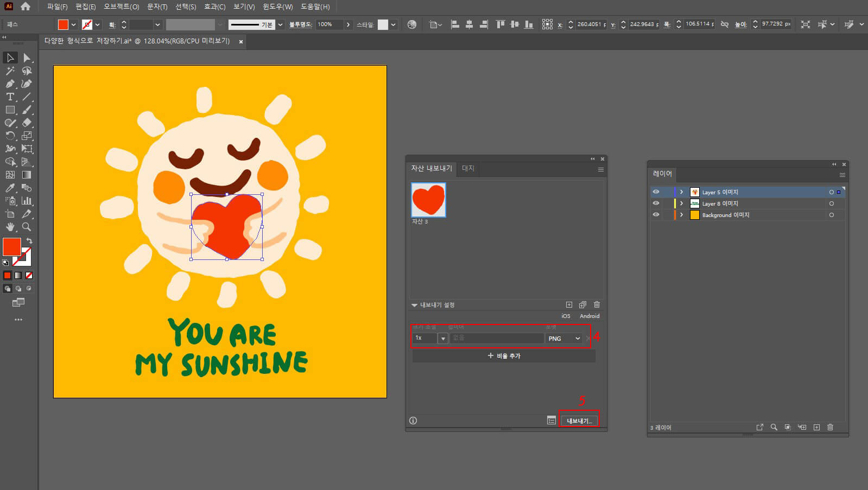Image resolution: width=868 pixels, height=490 pixels.
Task: Select the Hand tool
Action: [x=10, y=227]
